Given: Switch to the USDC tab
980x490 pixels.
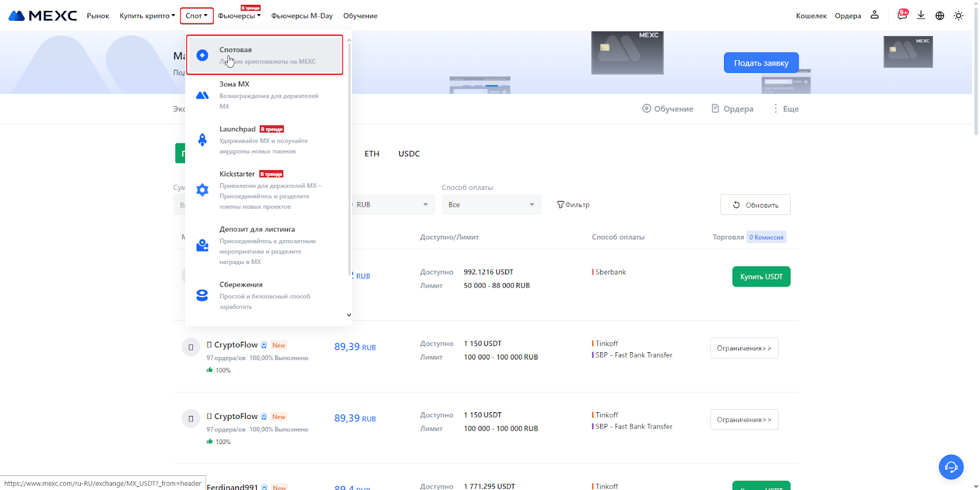Looking at the screenshot, I should pos(409,154).
